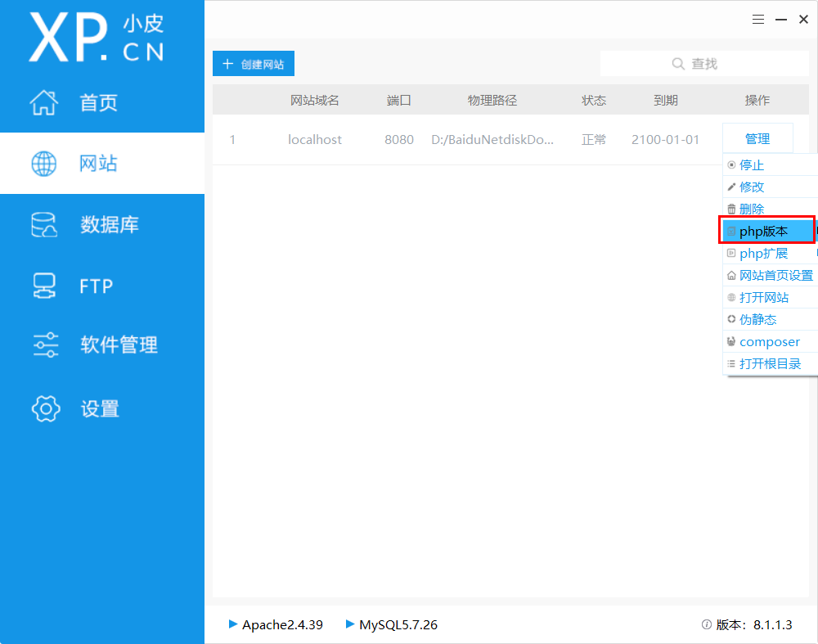Image resolution: width=818 pixels, height=644 pixels.
Task: Click the Apache2.4.39 status label
Action: pos(282,624)
